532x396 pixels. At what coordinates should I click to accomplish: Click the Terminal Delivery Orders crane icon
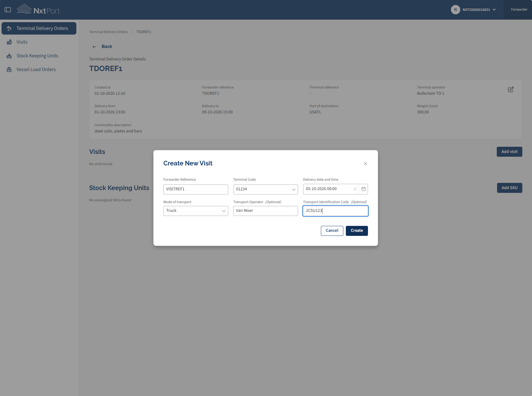click(x=9, y=28)
